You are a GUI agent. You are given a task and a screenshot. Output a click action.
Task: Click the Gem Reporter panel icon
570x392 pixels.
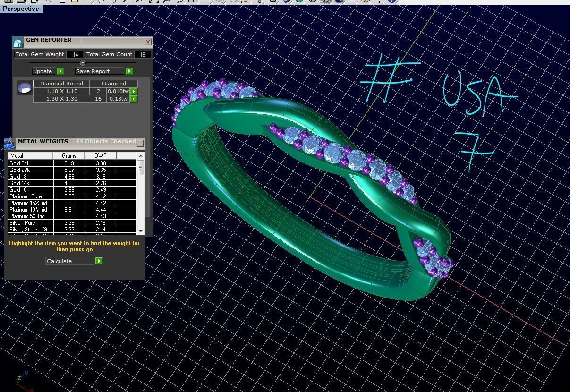point(17,43)
